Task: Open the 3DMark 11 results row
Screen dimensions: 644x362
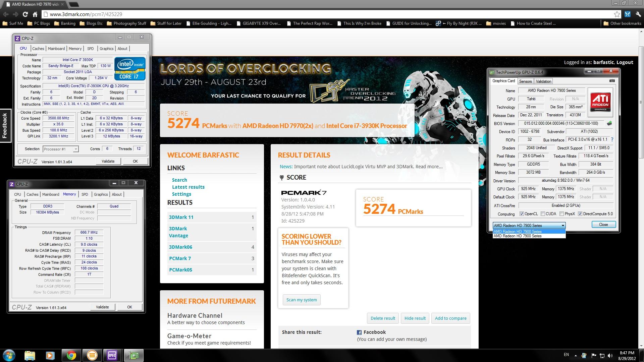Action: 212,217
